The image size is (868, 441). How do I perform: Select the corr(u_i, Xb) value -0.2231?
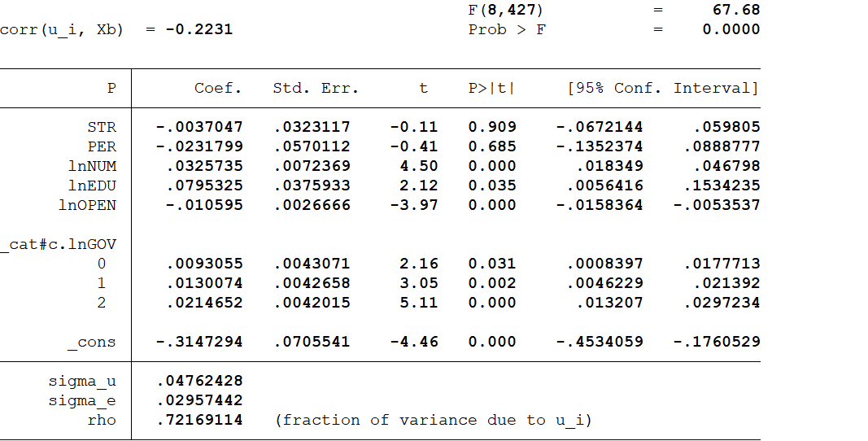tap(198, 29)
